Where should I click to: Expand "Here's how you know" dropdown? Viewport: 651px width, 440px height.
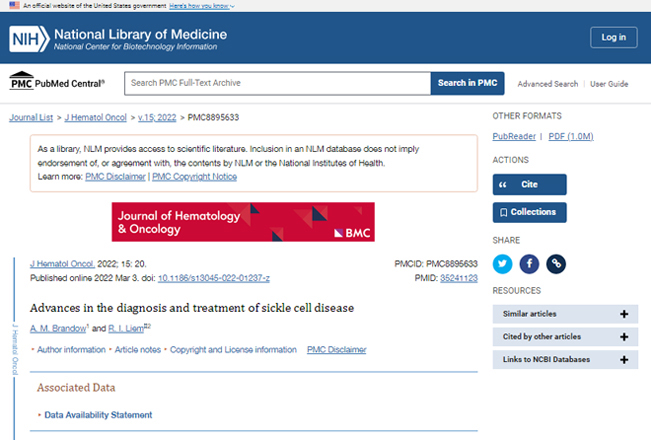[x=202, y=6]
